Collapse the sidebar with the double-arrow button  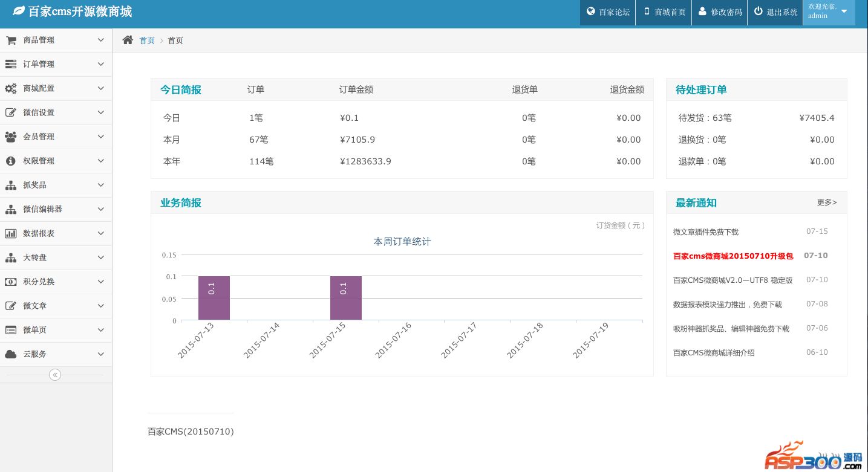55,375
